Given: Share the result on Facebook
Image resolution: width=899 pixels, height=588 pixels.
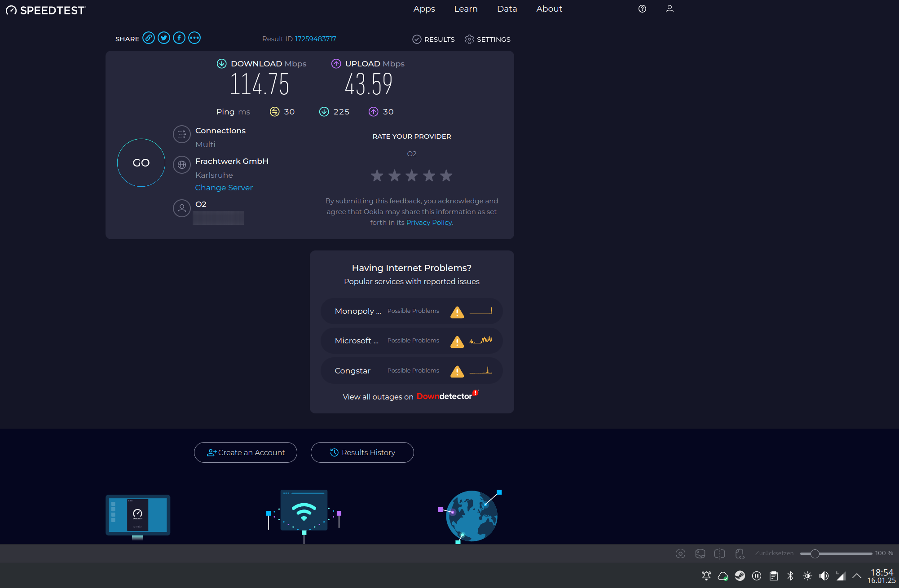Looking at the screenshot, I should pos(179,38).
